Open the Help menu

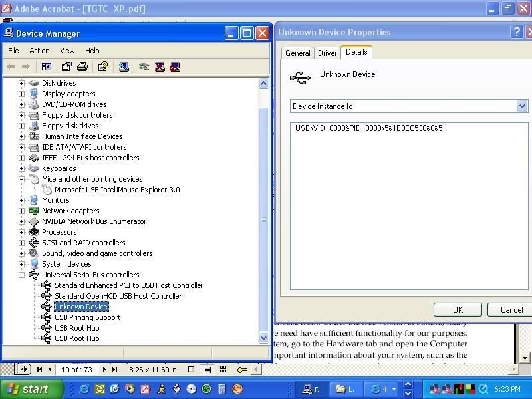tap(92, 51)
